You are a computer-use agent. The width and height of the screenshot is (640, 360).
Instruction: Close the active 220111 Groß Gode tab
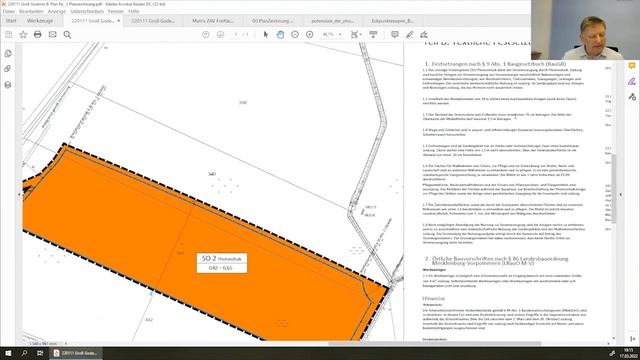(118, 21)
